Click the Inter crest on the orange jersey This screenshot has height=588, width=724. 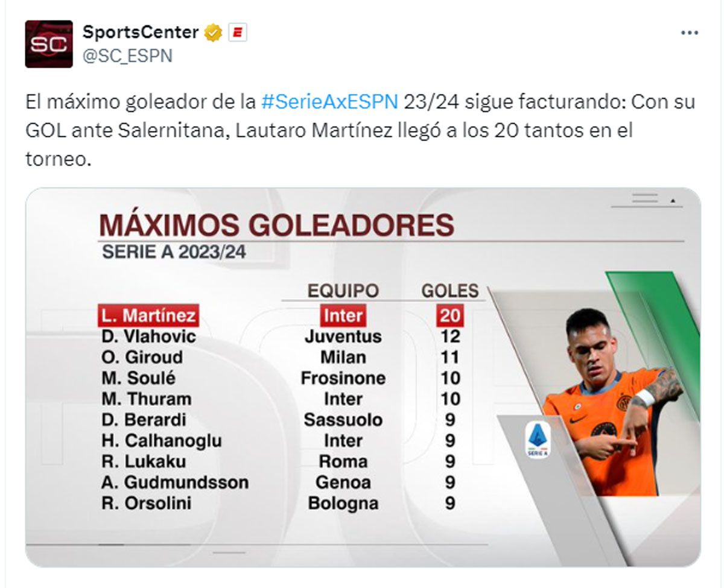pos(623,403)
